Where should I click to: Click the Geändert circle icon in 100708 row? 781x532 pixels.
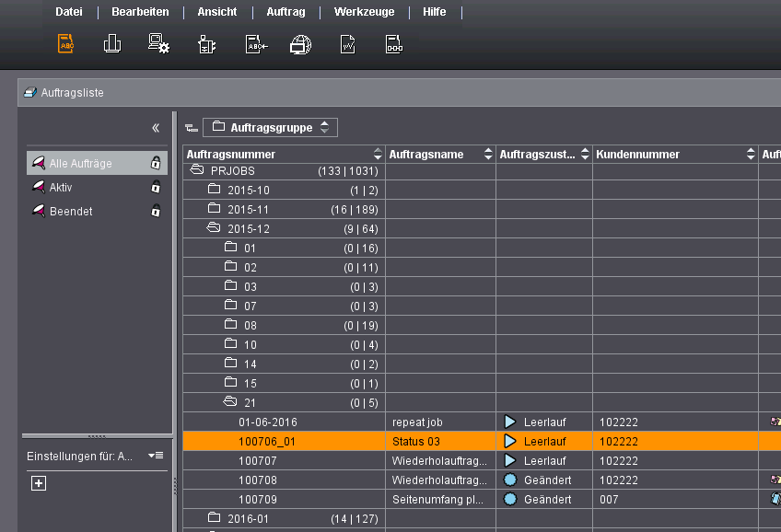coord(510,480)
